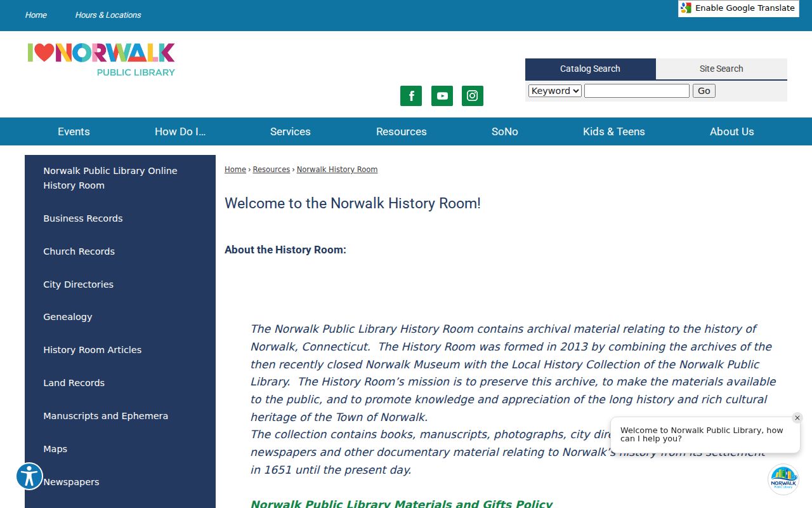Click Resources in the breadcrumb trail
This screenshot has height=508, width=812.
coord(272,170)
